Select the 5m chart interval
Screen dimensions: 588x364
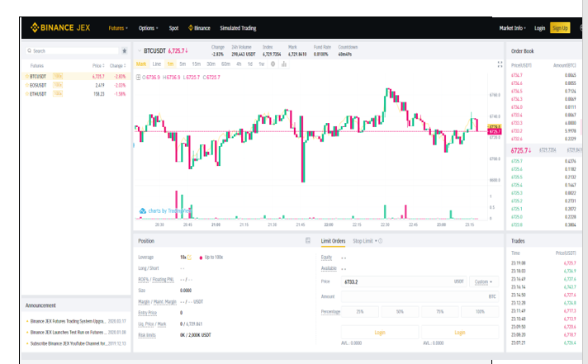[x=183, y=64]
